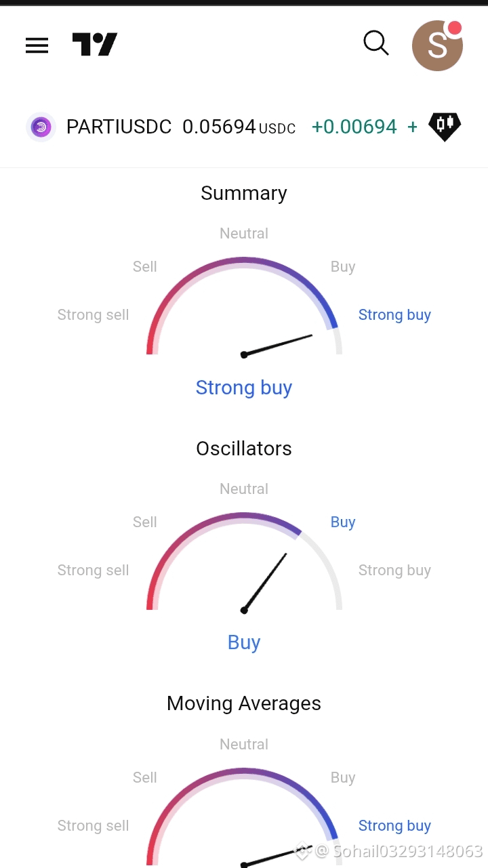
Task: Tap Strong sell label on Summary gauge
Action: 93,315
